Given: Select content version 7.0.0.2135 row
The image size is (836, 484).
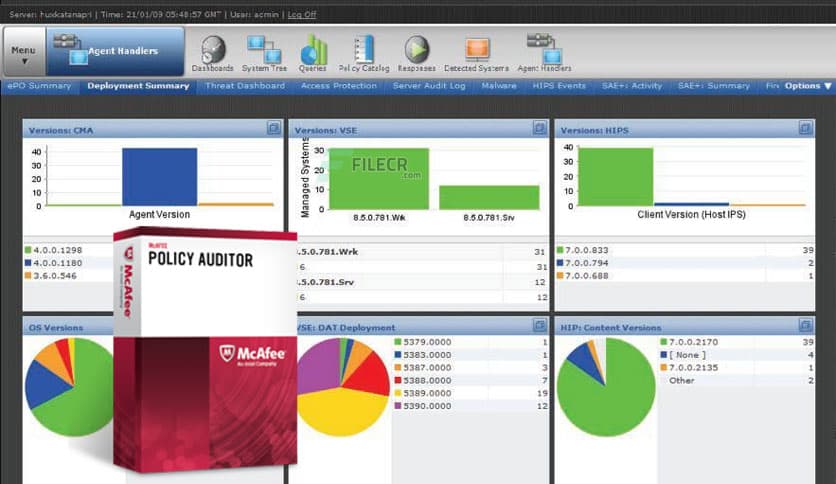Looking at the screenshot, I should click(x=737, y=368).
